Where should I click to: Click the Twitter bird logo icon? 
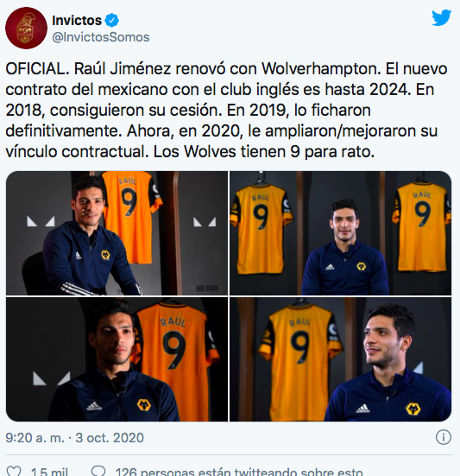click(x=442, y=18)
